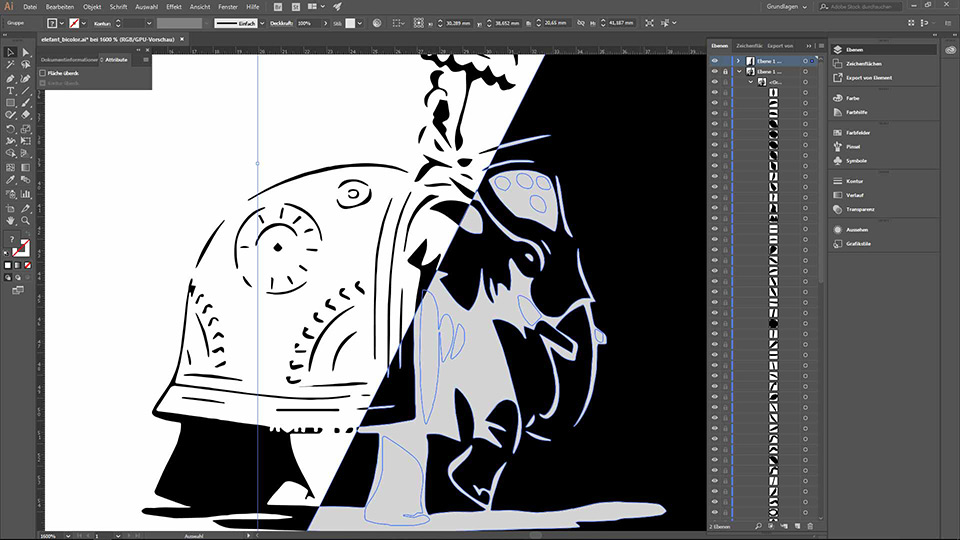Select the Type (T) tool

10,91
